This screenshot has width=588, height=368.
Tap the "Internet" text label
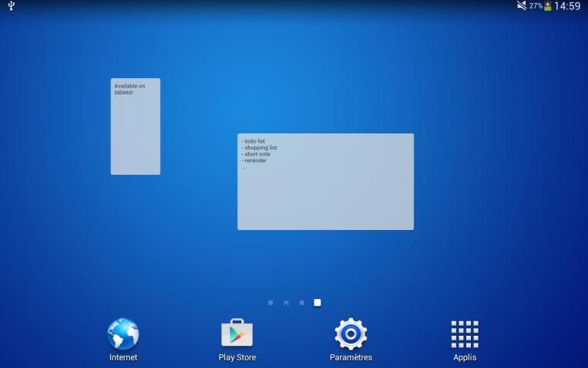click(x=123, y=357)
